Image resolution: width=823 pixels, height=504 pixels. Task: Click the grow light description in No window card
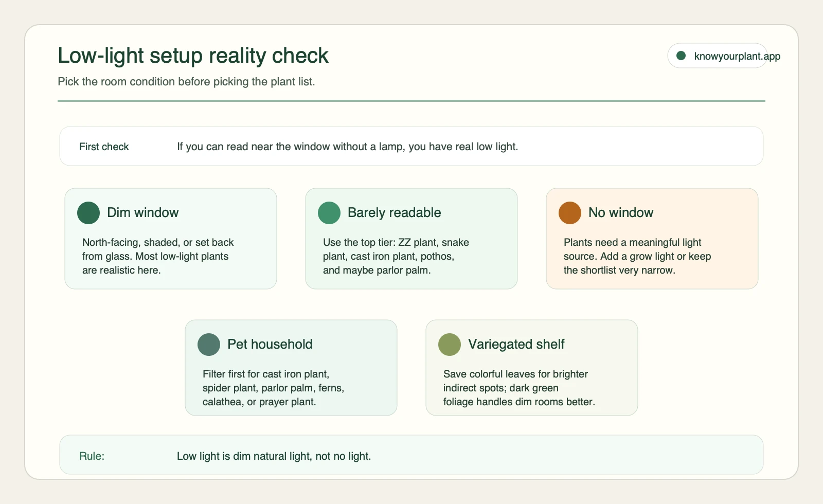tap(637, 256)
